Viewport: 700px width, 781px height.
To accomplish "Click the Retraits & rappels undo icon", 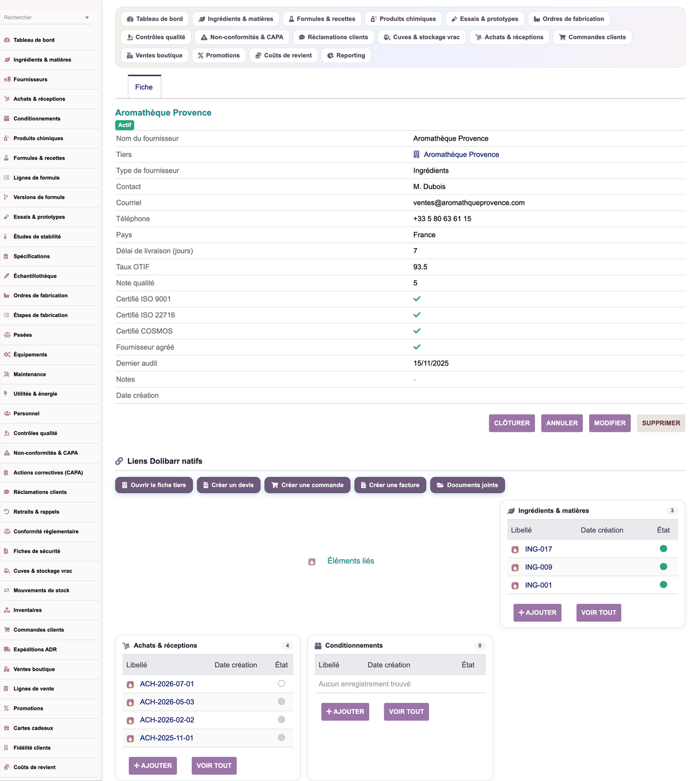I will [7, 512].
